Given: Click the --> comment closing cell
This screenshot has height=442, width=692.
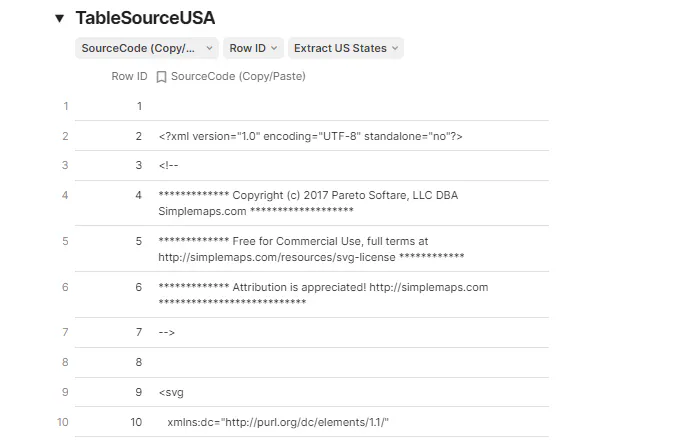Looking at the screenshot, I should coord(168,331).
